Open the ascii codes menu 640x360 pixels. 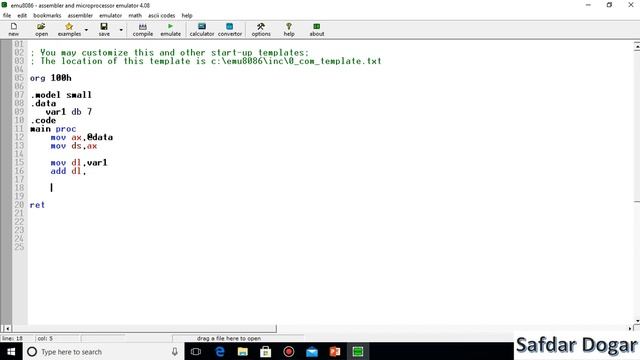coord(162,16)
